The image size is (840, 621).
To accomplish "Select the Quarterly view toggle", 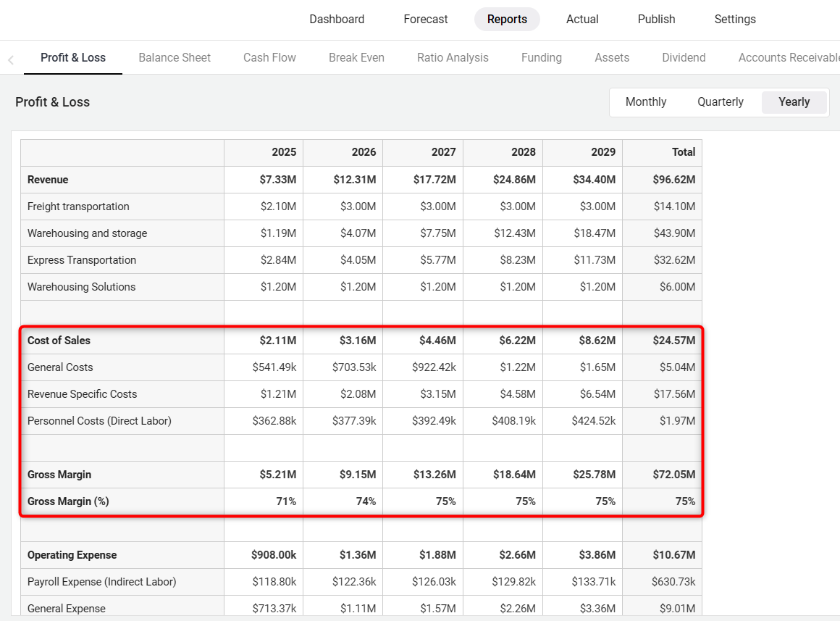I will click(x=721, y=102).
